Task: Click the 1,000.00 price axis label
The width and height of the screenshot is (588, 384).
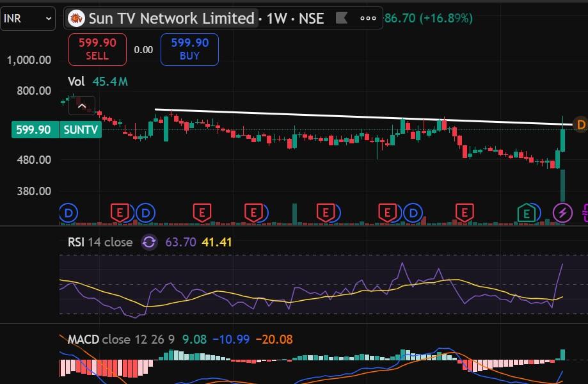Action: [x=29, y=60]
